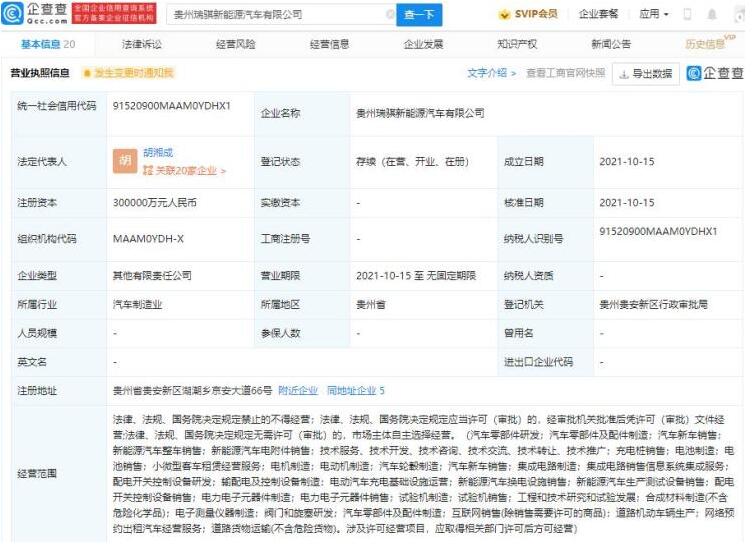
Task: Open the 企业套餐 link
Action: (599, 14)
